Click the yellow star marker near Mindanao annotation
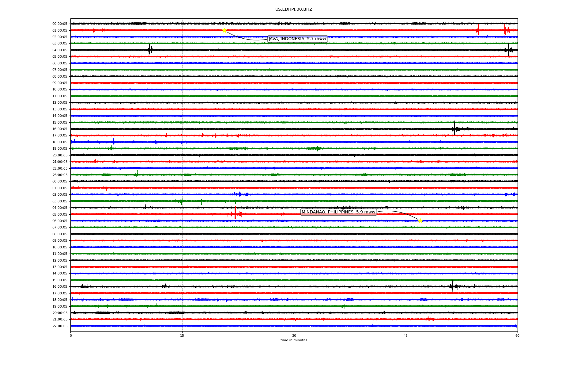 [x=420, y=221]
